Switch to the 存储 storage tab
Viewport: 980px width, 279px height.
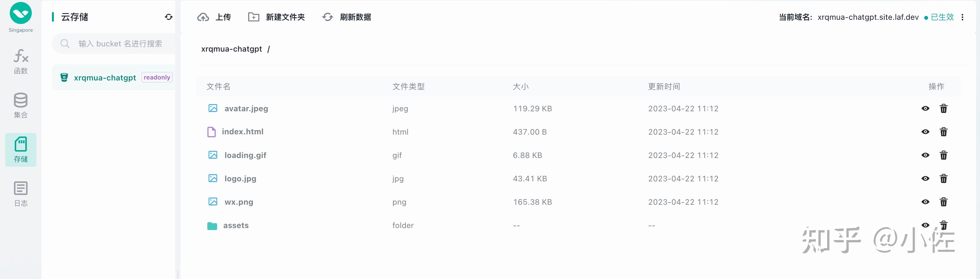[20, 150]
